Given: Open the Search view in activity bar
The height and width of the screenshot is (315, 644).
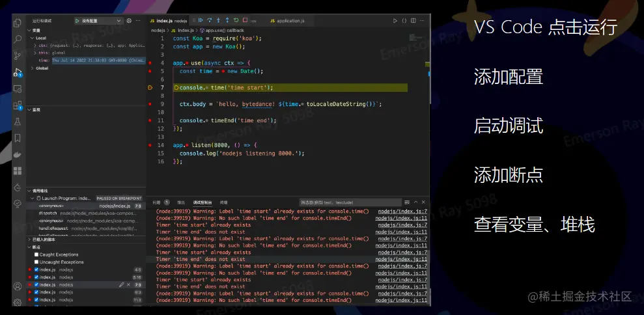Looking at the screenshot, I should pyautogui.click(x=17, y=40).
